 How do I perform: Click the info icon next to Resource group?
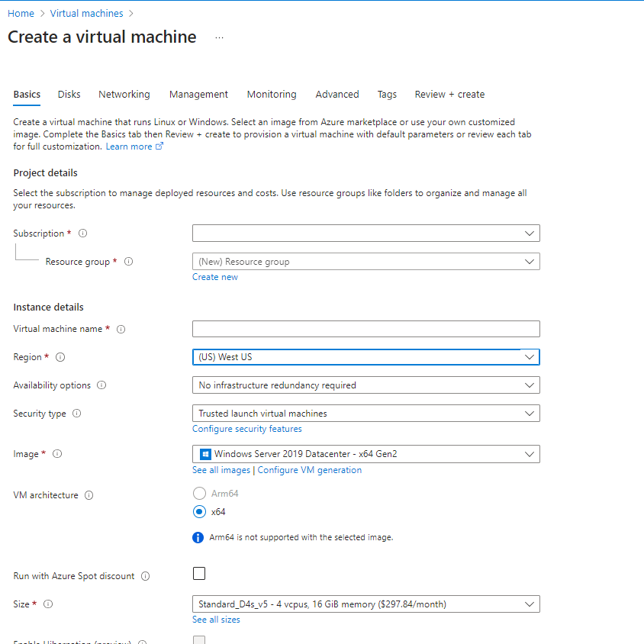click(x=128, y=262)
